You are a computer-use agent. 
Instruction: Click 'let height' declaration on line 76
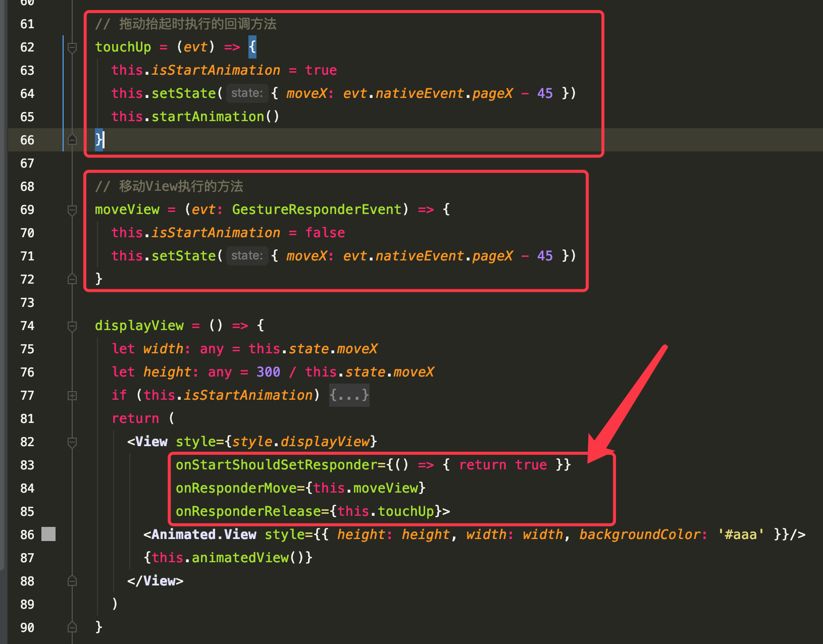pyautogui.click(x=151, y=372)
